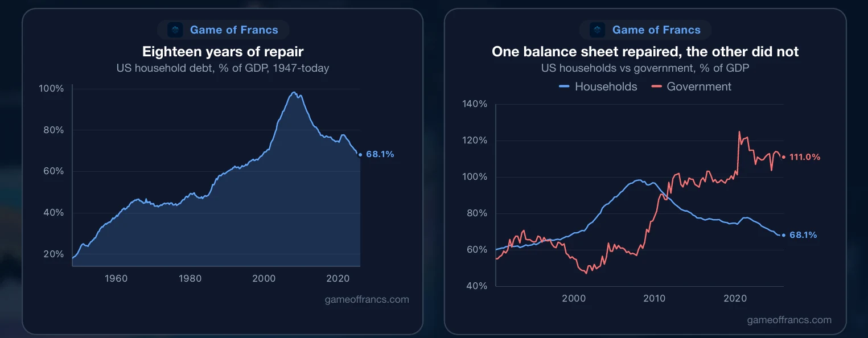This screenshot has height=338, width=868.
Task: Click the red Government legend line swatch
Action: (x=657, y=86)
